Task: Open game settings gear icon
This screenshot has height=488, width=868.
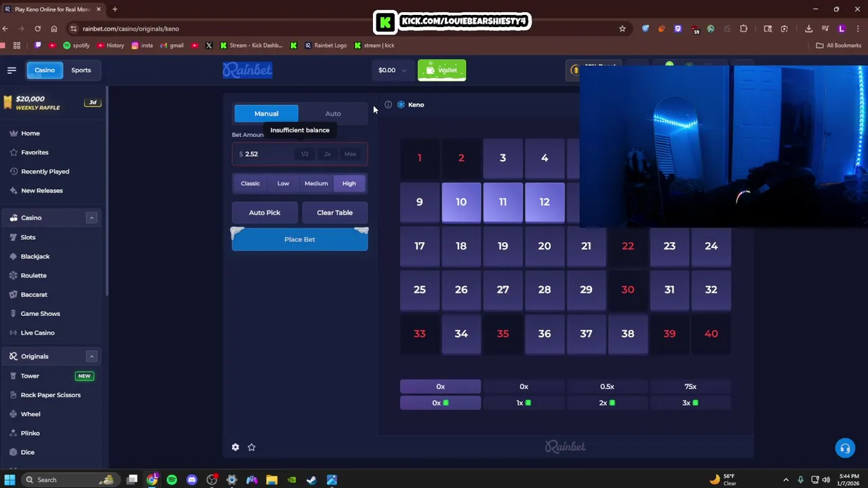Action: (x=235, y=447)
